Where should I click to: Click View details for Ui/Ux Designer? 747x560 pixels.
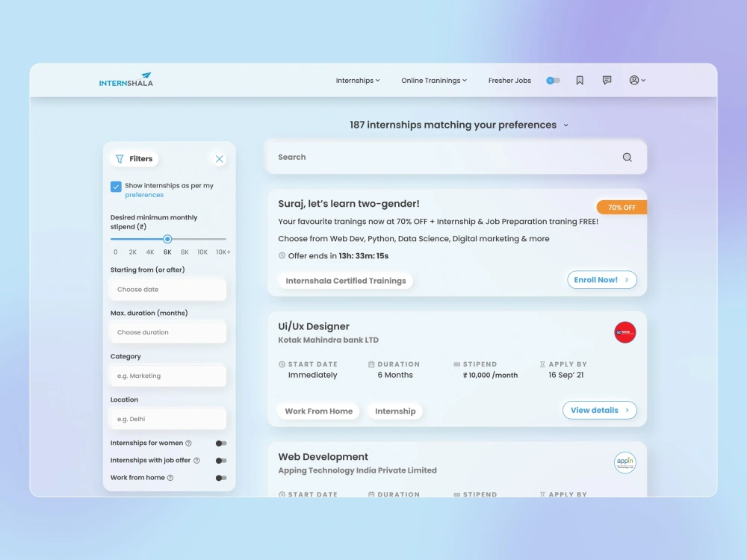[599, 410]
